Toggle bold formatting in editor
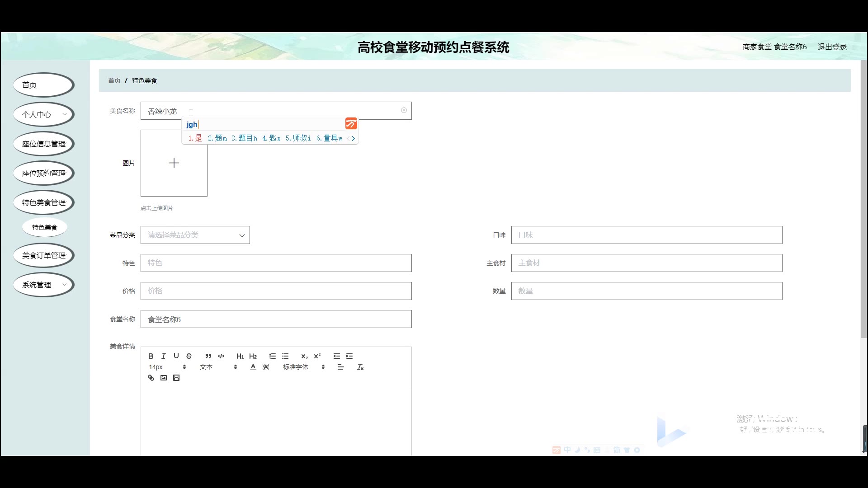Viewport: 868px width, 488px height. [x=151, y=356]
